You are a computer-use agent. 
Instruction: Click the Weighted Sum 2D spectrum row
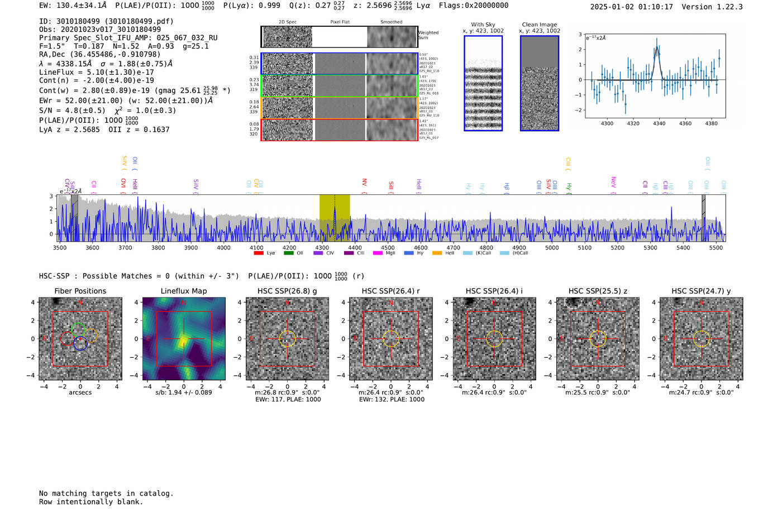point(339,37)
